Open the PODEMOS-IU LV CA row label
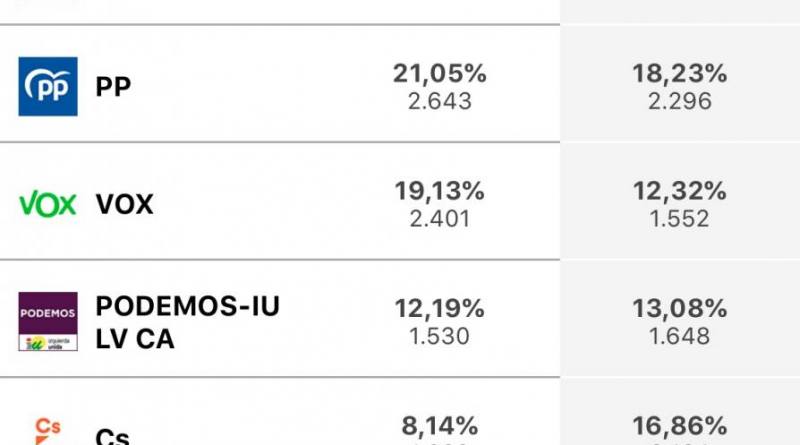The height and width of the screenshot is (445, 800). (x=187, y=322)
